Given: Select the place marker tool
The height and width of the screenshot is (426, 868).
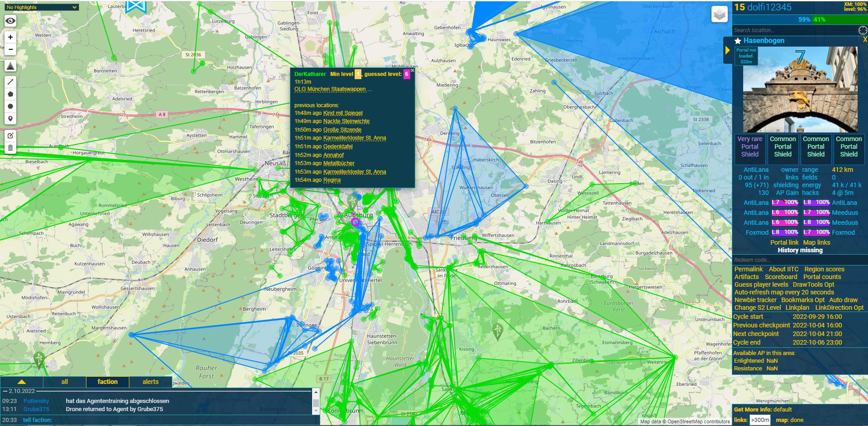Looking at the screenshot, I should coord(10,118).
